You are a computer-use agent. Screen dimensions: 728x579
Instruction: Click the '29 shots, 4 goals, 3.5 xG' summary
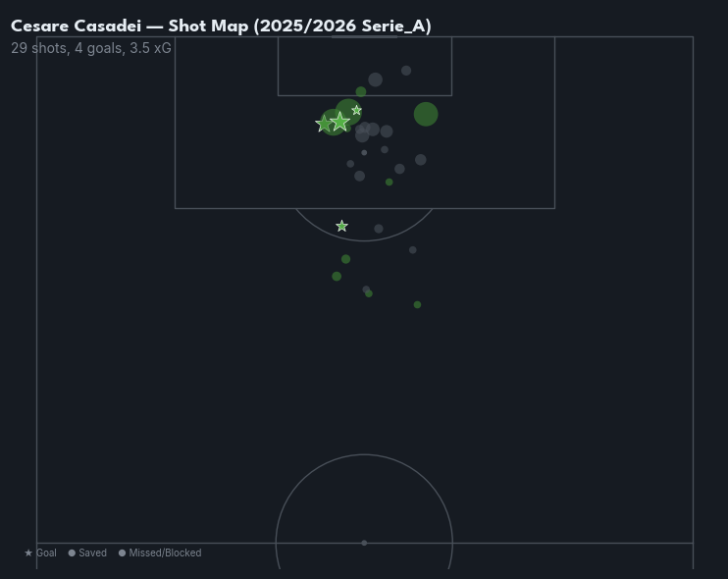91,48
